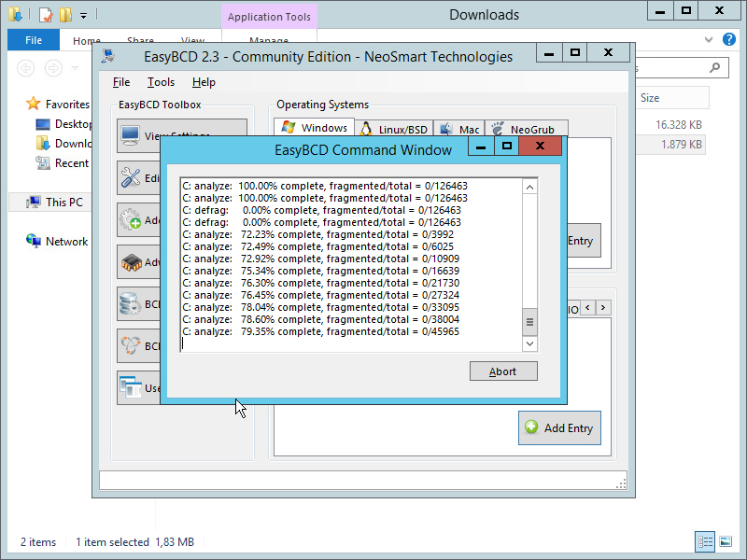The width and height of the screenshot is (747, 560).
Task: Open the Help menu in EasyBCD
Action: (204, 82)
